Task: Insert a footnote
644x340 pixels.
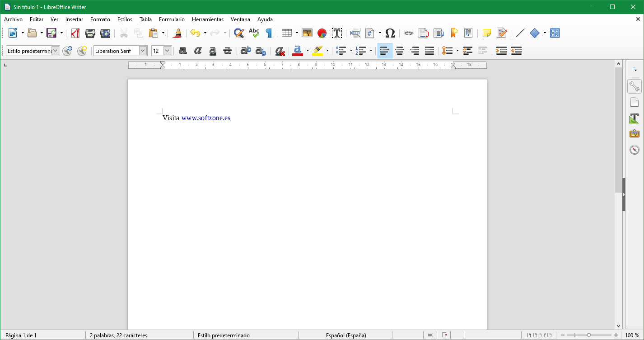Action: [424, 33]
